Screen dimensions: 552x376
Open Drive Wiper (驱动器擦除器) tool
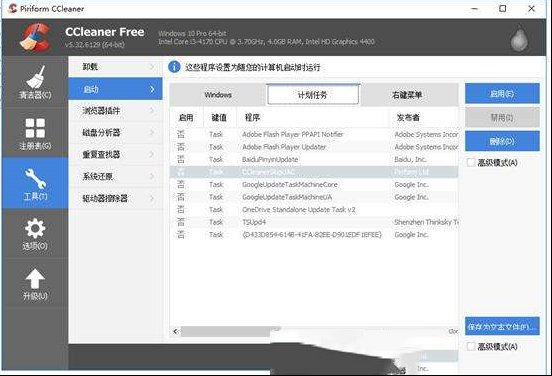(x=115, y=198)
